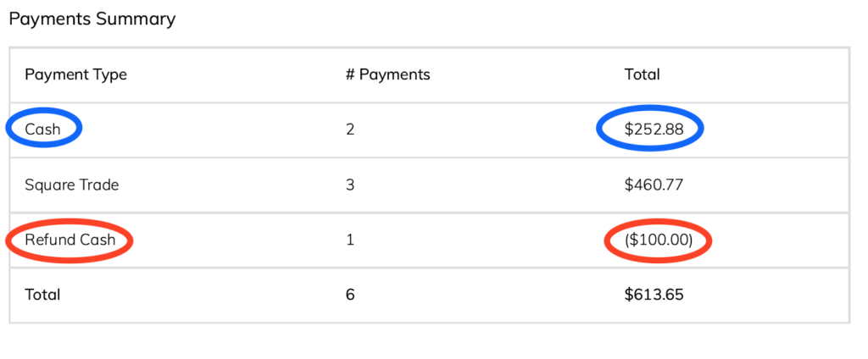Click the Refund Cash count of 1

(349, 240)
